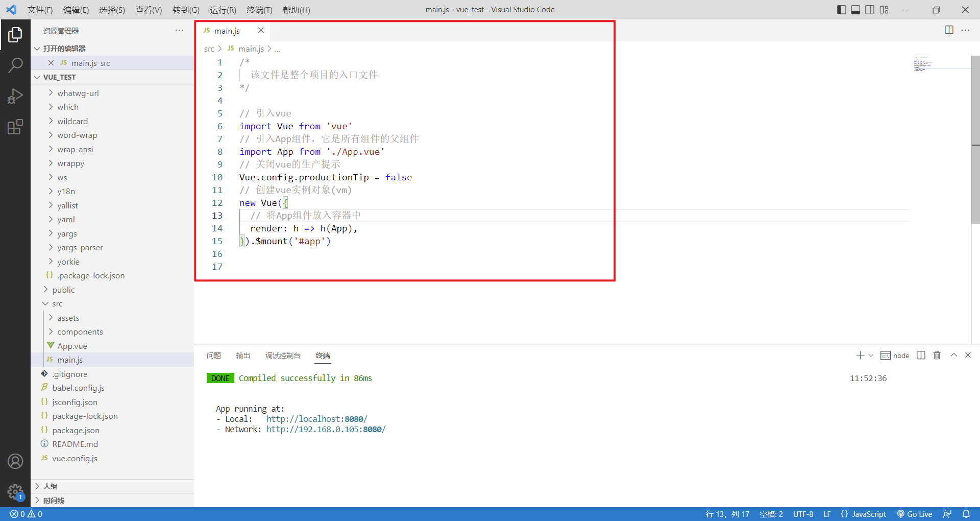Expand the public folder

click(x=112, y=290)
